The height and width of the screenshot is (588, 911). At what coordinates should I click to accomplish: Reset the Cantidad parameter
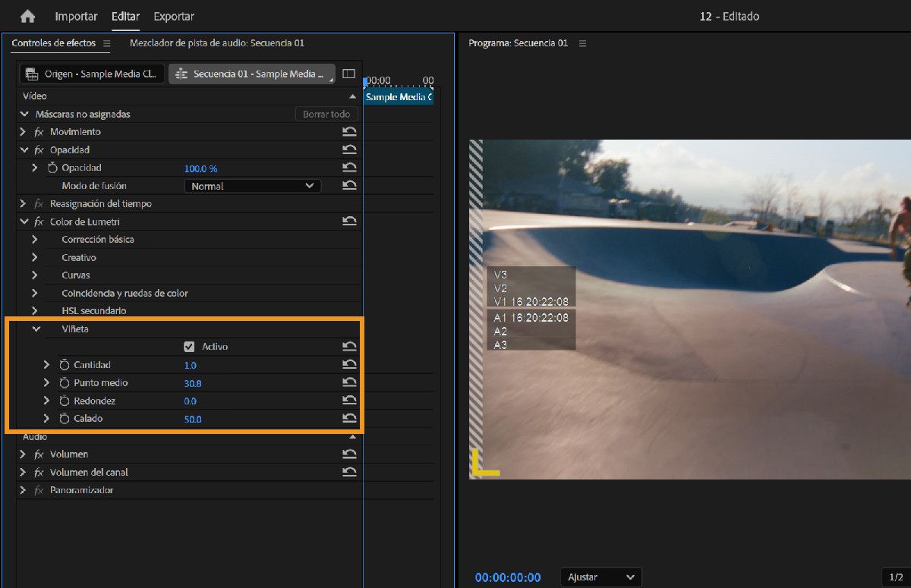(x=349, y=365)
